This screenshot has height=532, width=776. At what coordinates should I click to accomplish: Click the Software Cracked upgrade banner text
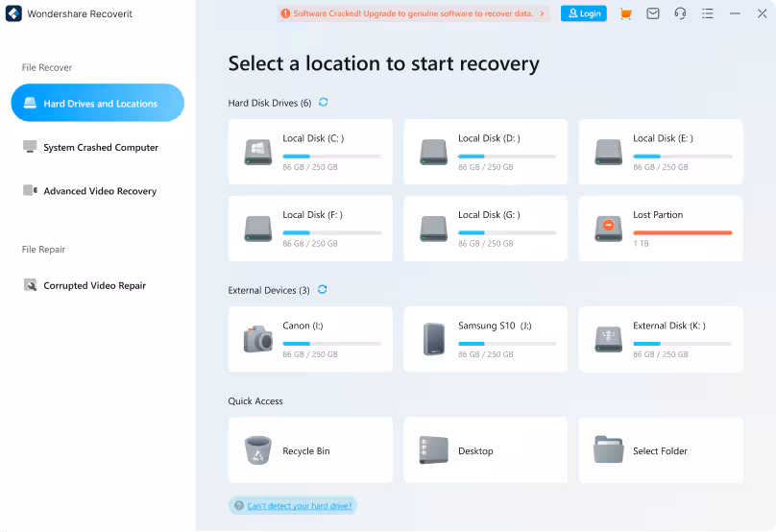[x=413, y=13]
